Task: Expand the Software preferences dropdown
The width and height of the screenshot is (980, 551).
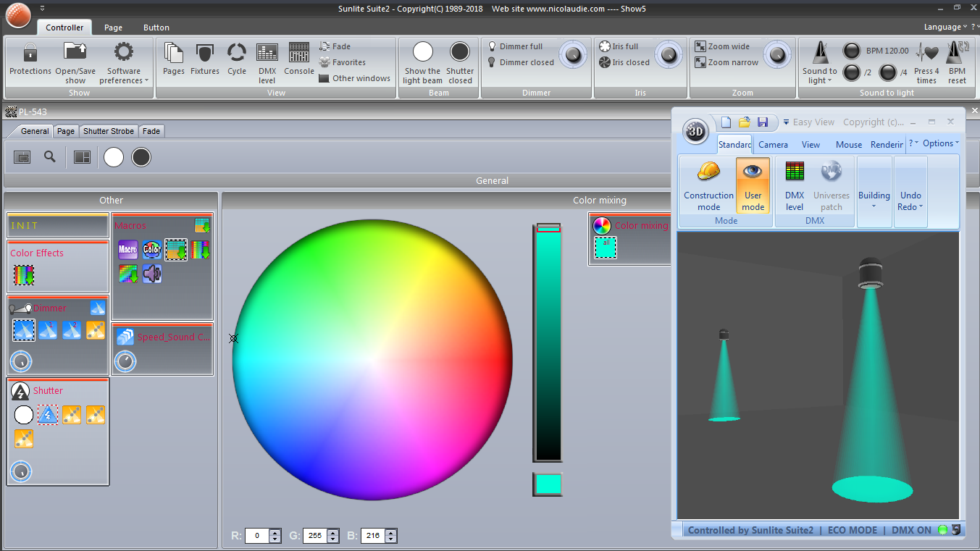Action: click(x=124, y=63)
